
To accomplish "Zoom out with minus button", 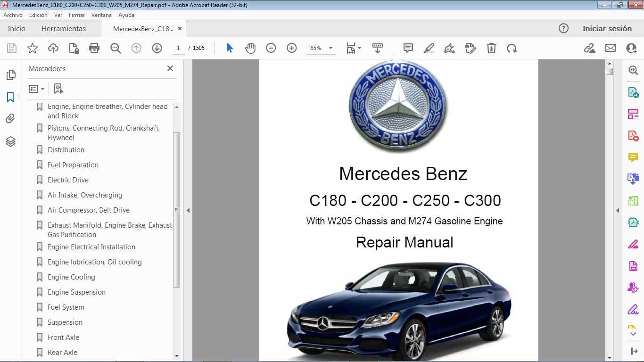I will [x=271, y=48].
